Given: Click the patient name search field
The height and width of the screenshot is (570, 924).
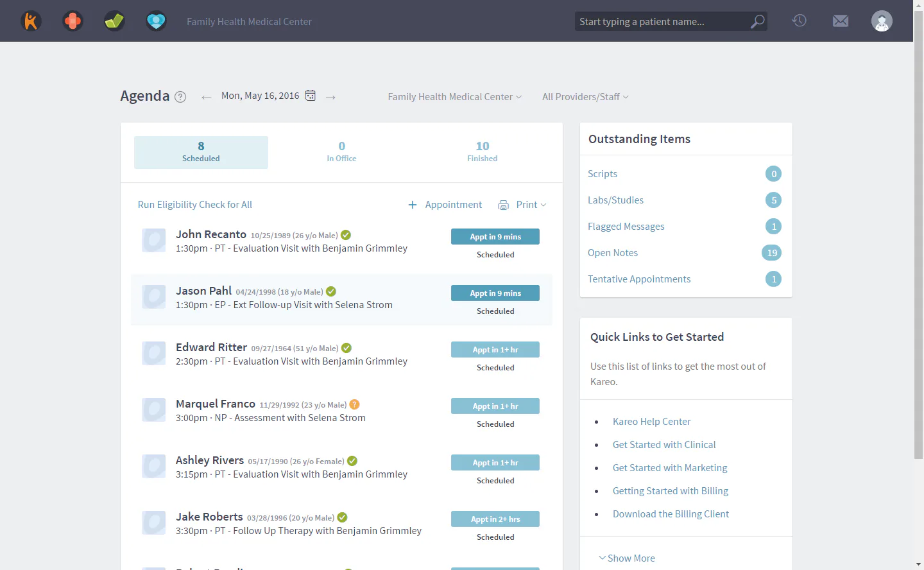Looking at the screenshot, I should [x=661, y=21].
